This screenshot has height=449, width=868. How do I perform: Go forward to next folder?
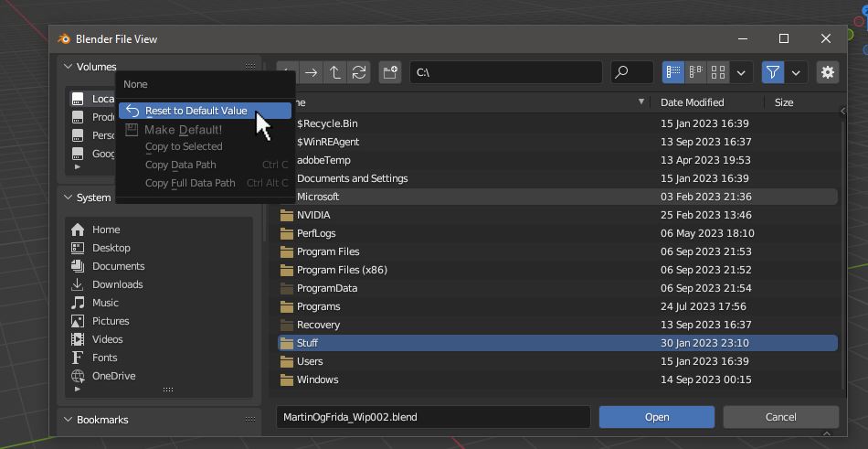pyautogui.click(x=311, y=72)
